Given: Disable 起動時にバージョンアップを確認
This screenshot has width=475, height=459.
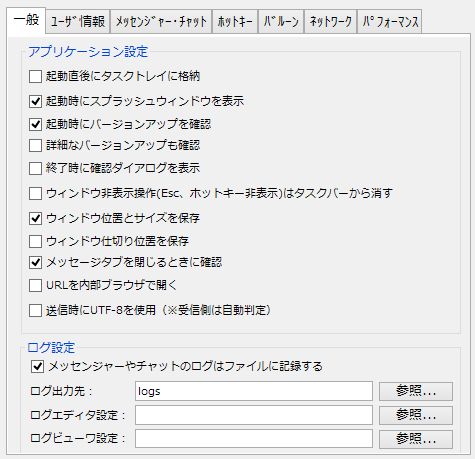Looking at the screenshot, I should pos(35,124).
